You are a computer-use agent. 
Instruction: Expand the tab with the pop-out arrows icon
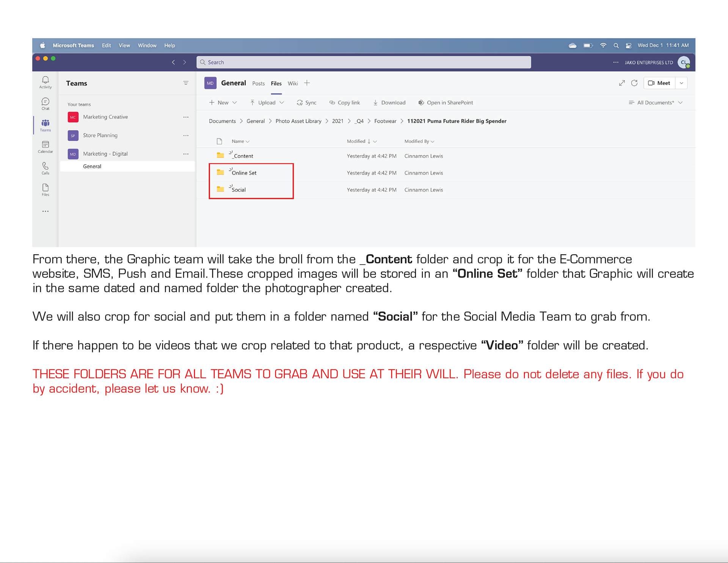(x=622, y=83)
